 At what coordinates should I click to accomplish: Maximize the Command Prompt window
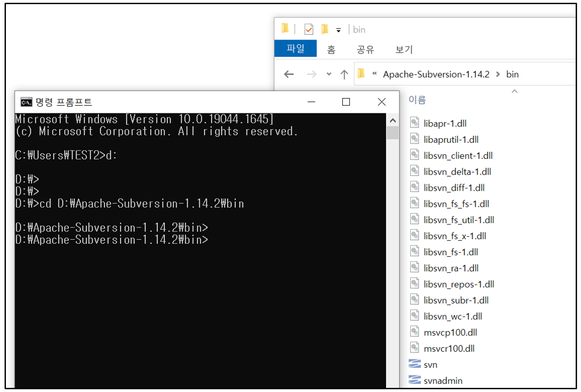(346, 102)
